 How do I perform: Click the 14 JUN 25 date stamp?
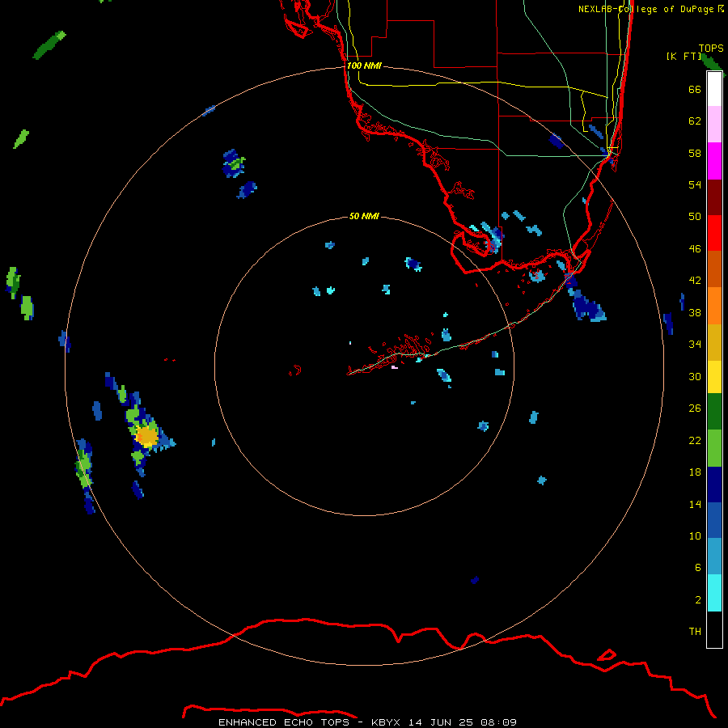click(x=441, y=722)
